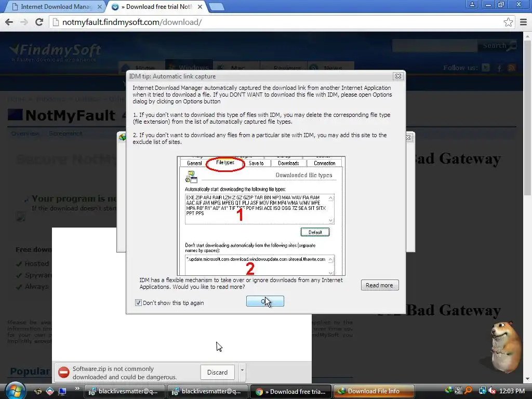This screenshot has width=532, height=399.
Task: Click the orange search tray icon
Action: pos(469,391)
